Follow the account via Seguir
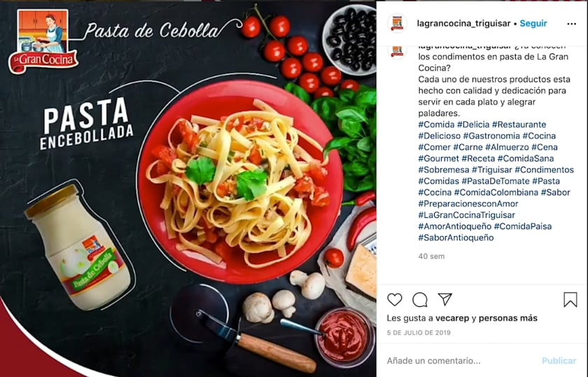 click(x=533, y=23)
